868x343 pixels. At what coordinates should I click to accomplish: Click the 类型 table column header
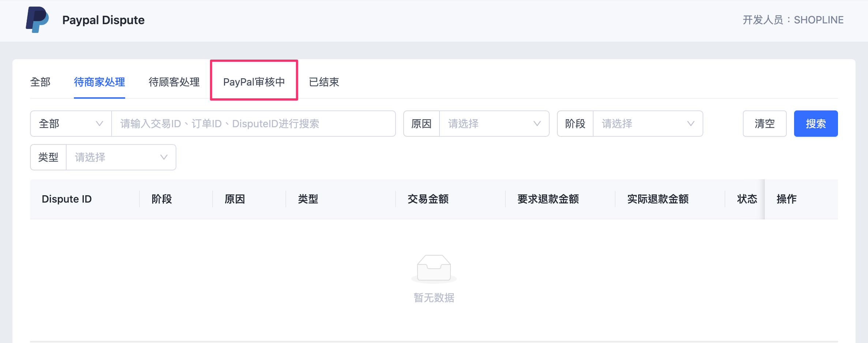pyautogui.click(x=308, y=199)
